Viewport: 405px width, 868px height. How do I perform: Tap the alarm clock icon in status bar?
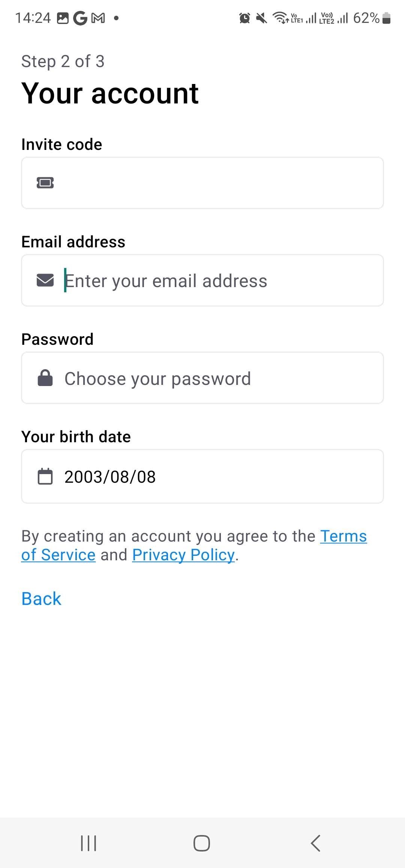pos(244,18)
